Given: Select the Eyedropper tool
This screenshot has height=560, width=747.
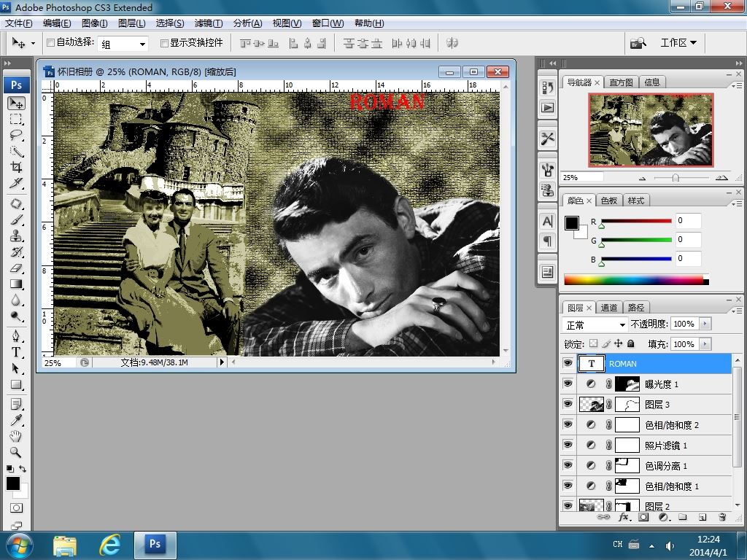Looking at the screenshot, I should click(x=16, y=420).
